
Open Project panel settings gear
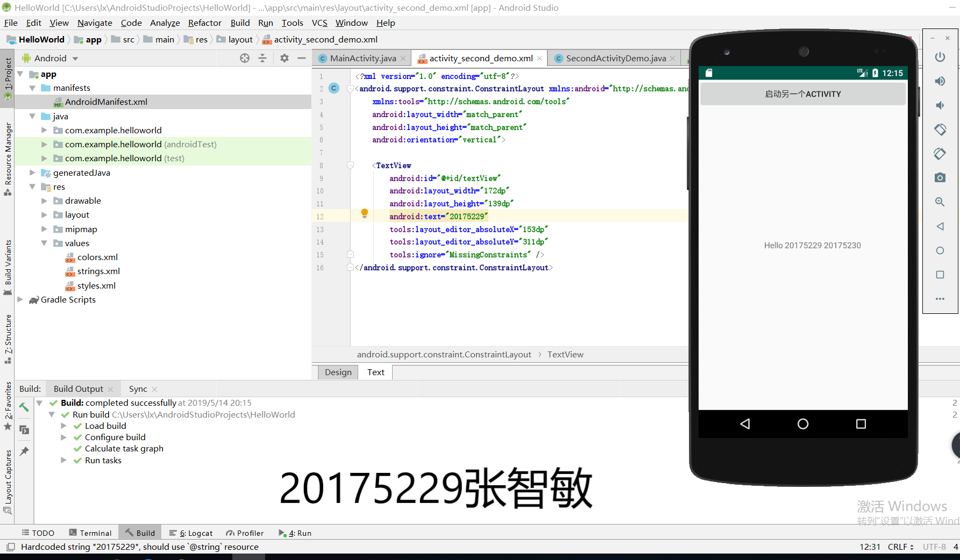click(x=285, y=58)
